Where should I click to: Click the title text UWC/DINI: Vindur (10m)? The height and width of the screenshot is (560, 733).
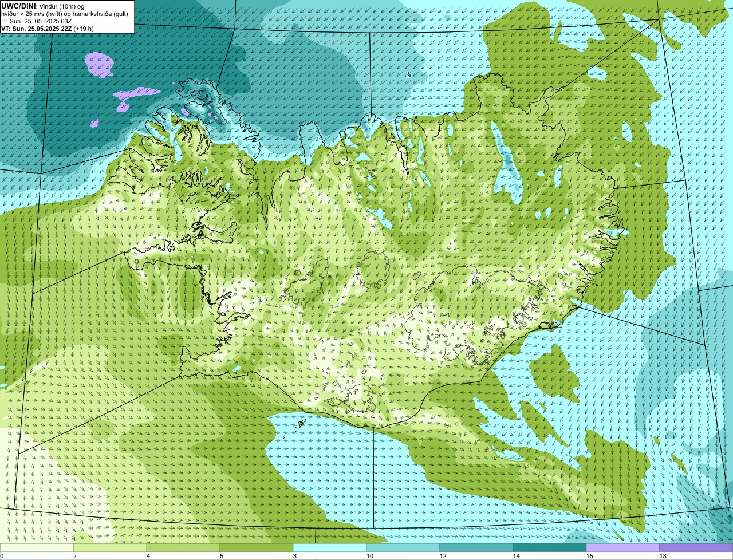point(38,6)
